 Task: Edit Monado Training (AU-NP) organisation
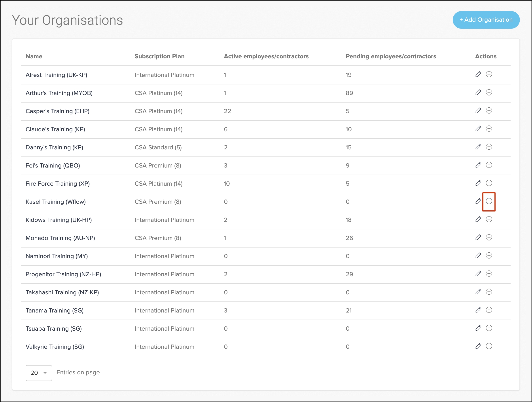[478, 238]
